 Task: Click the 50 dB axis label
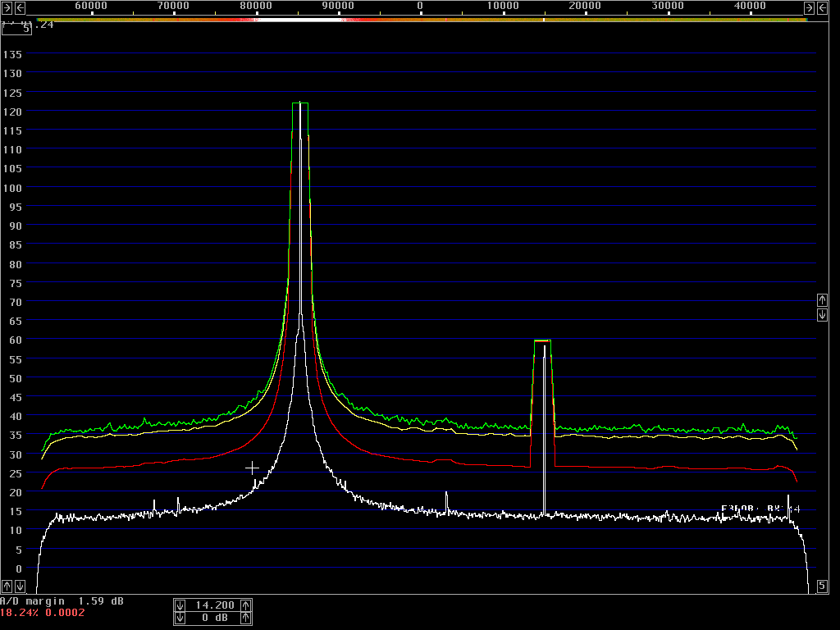click(x=16, y=379)
